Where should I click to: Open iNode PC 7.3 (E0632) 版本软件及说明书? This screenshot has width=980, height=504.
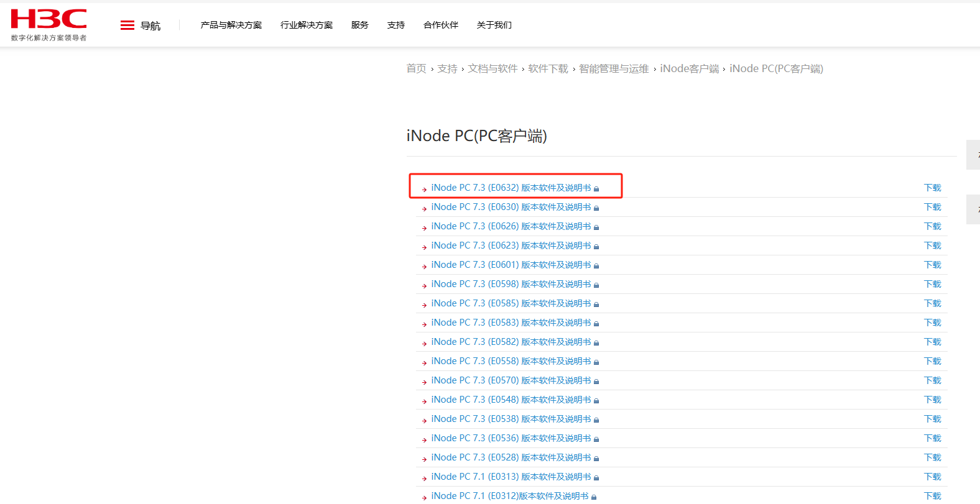(x=511, y=188)
